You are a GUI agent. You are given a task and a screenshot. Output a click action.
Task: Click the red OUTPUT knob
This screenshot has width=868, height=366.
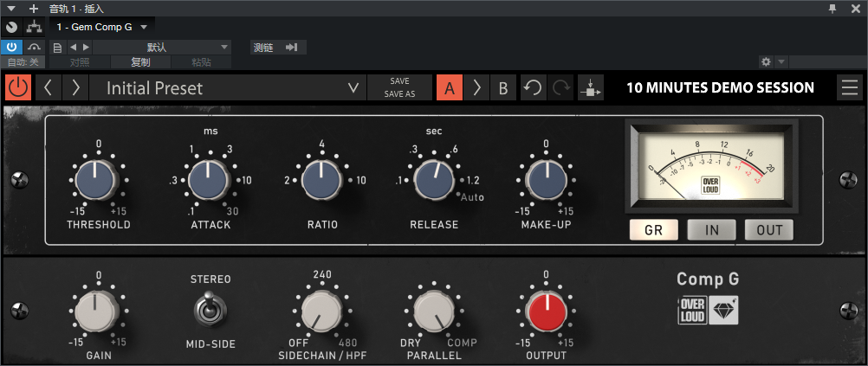[546, 310]
